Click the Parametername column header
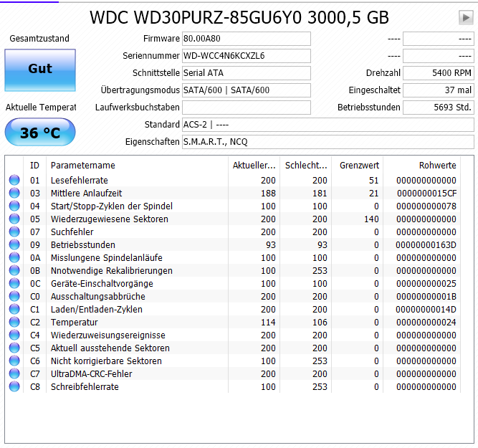The width and height of the screenshot is (478, 448). coord(137,166)
